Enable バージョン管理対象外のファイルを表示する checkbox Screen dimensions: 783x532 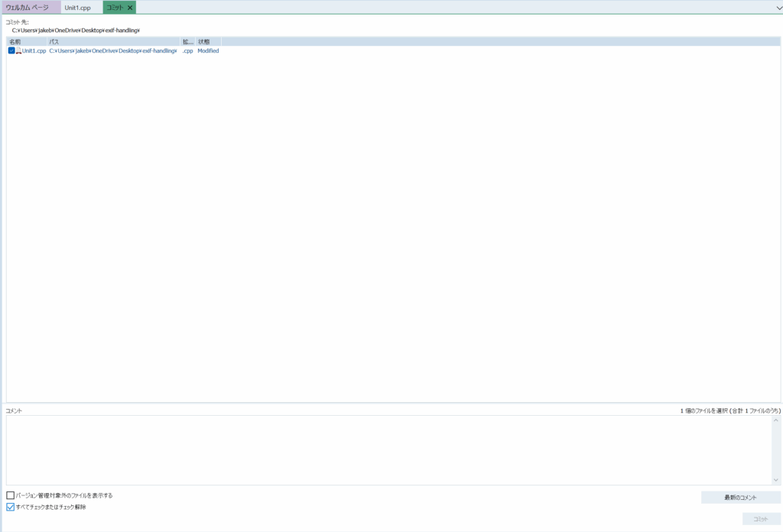tap(11, 495)
